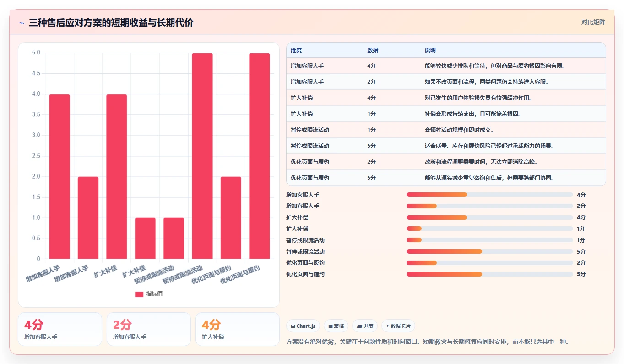Click the 暂停或限流活动 bar with value 5
Viewport: 624px width, 364px height.
tap(202, 156)
